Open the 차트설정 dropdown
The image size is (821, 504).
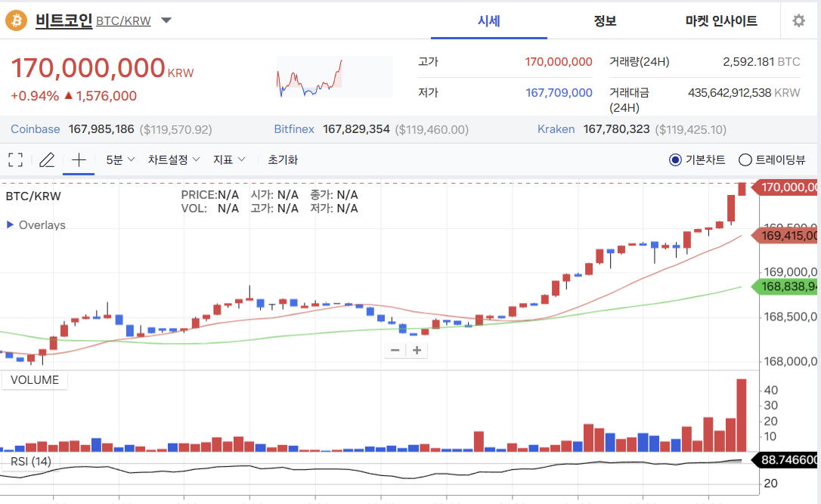coord(174,159)
